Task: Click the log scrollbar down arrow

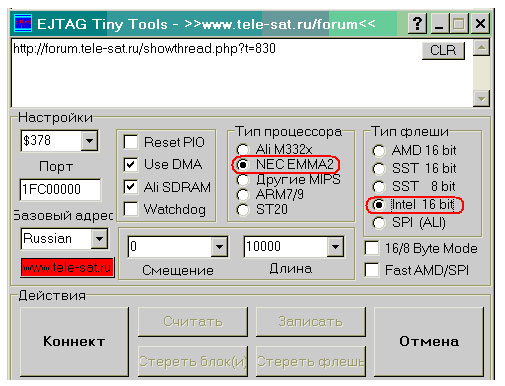Action: 481,98
